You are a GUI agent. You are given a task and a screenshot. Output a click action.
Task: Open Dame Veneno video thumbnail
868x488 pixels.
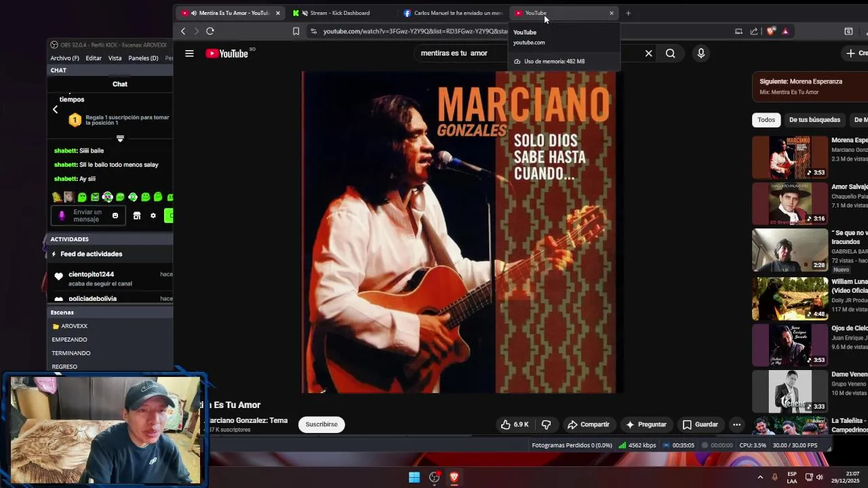[x=790, y=391]
